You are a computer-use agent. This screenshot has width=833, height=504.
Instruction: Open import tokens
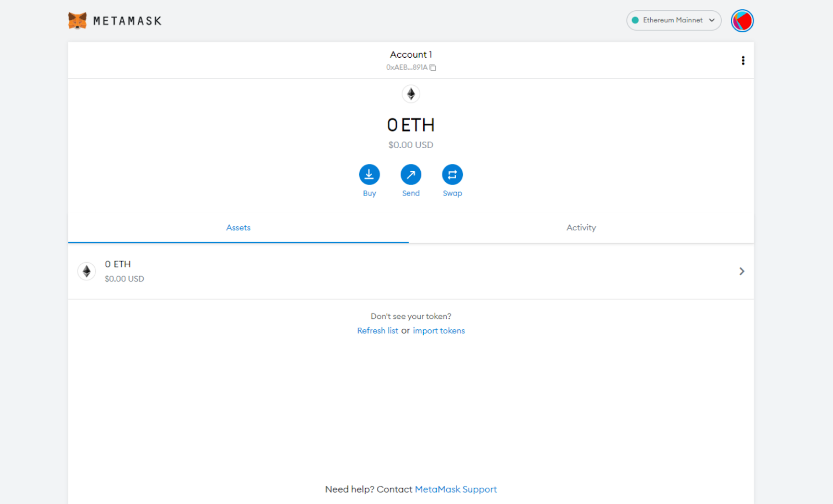438,330
